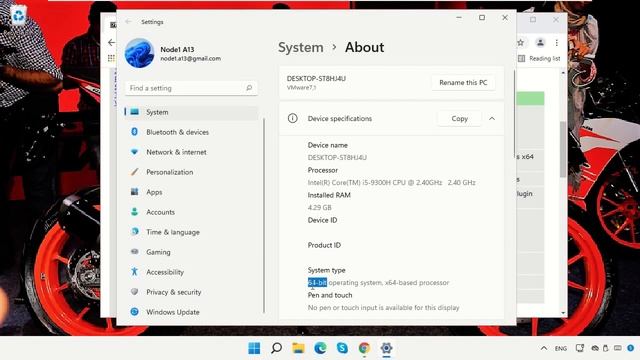Click the ENG language indicator

click(x=561, y=349)
